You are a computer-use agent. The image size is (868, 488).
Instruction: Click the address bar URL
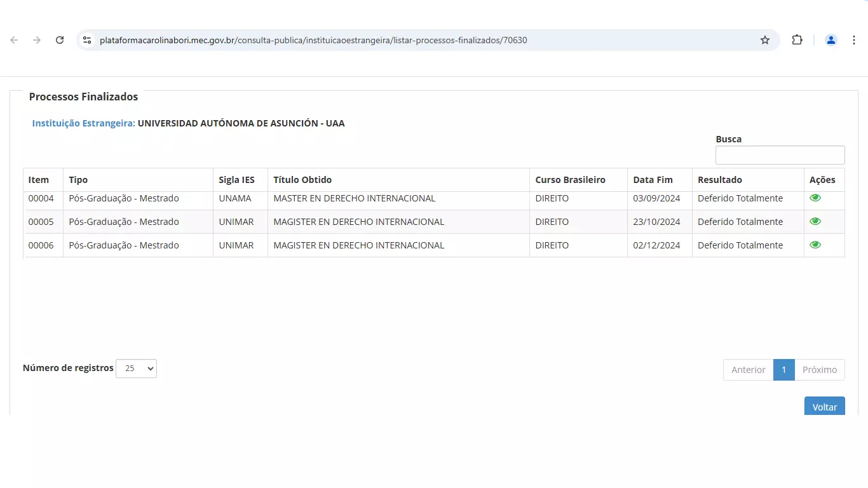pos(313,40)
